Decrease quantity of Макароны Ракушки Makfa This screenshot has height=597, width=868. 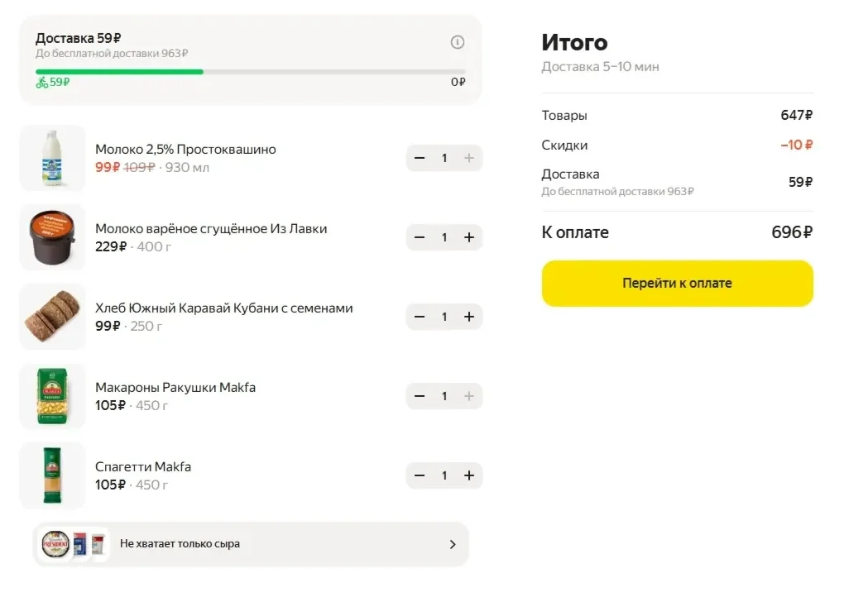pos(420,396)
